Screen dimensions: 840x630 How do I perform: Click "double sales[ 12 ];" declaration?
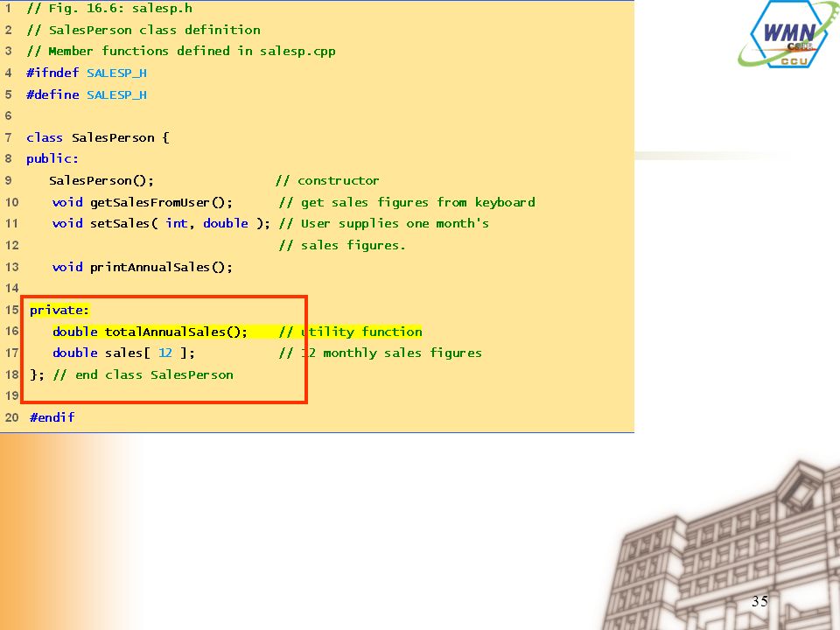(x=123, y=353)
